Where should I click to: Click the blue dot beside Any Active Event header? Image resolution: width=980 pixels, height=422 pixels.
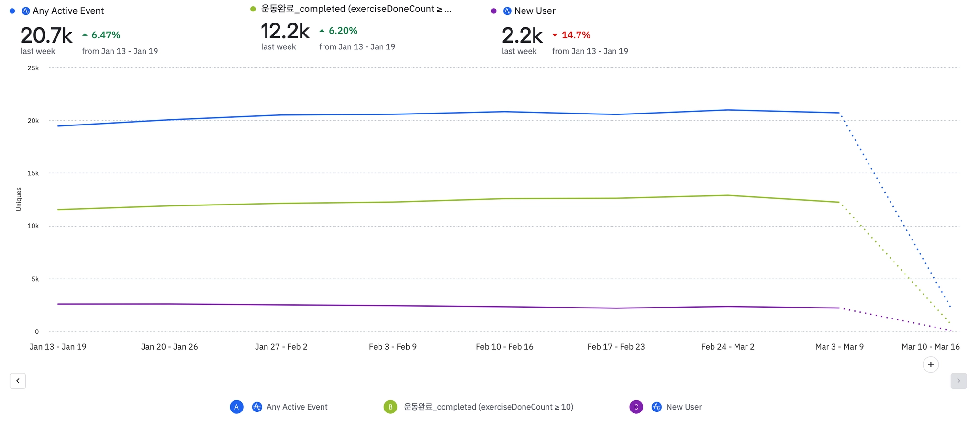click(12, 11)
